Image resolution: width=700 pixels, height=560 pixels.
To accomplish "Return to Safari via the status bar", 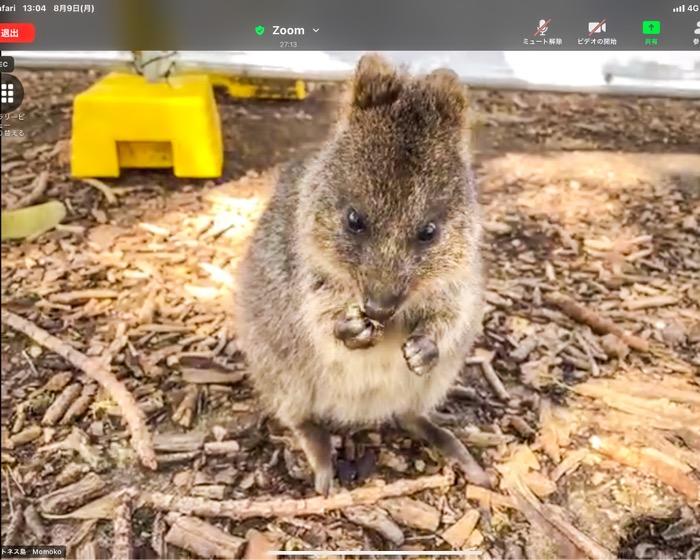I will [8, 7].
